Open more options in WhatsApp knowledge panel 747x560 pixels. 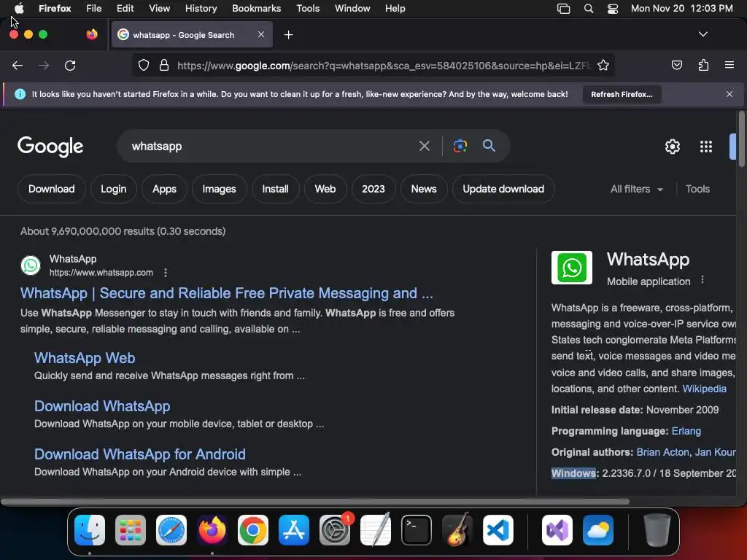(703, 280)
